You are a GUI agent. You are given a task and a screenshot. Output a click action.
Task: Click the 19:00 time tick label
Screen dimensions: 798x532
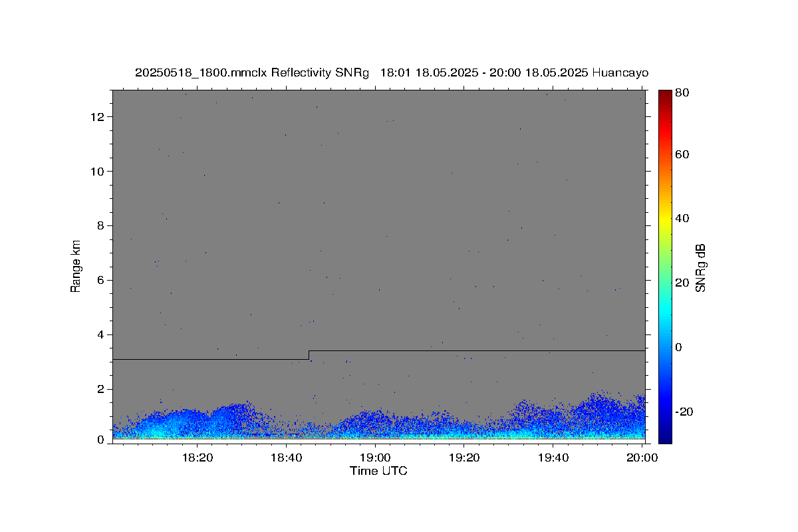375,458
